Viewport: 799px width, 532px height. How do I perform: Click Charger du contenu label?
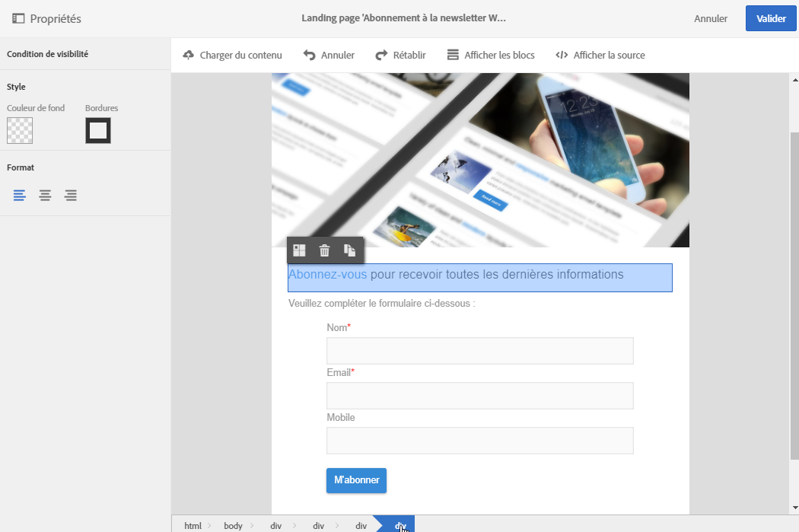click(x=240, y=55)
